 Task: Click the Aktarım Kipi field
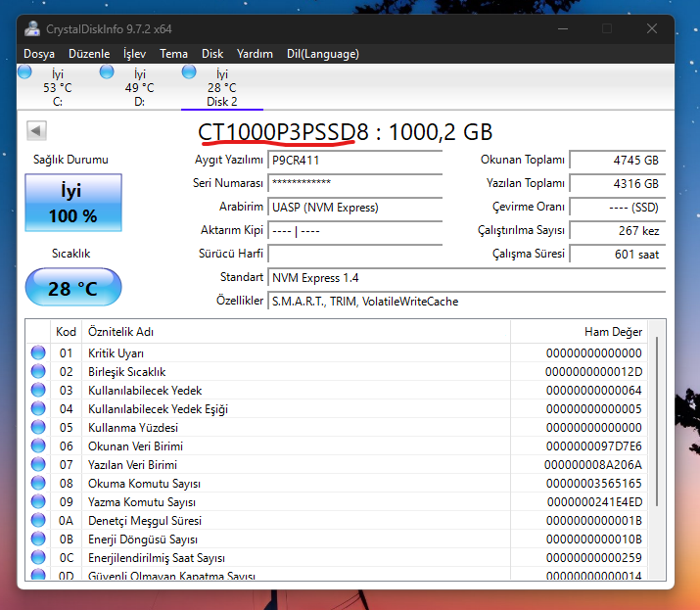click(x=355, y=231)
